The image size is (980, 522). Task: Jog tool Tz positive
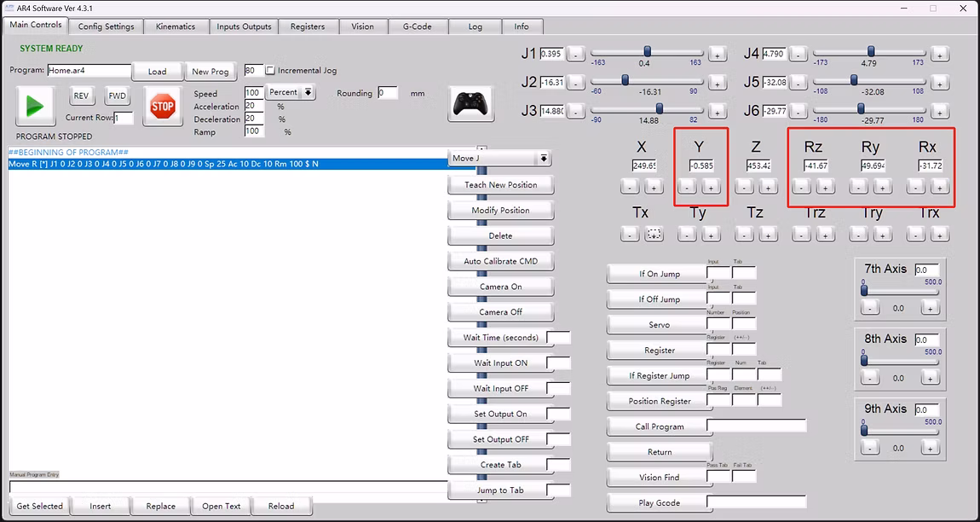(768, 235)
